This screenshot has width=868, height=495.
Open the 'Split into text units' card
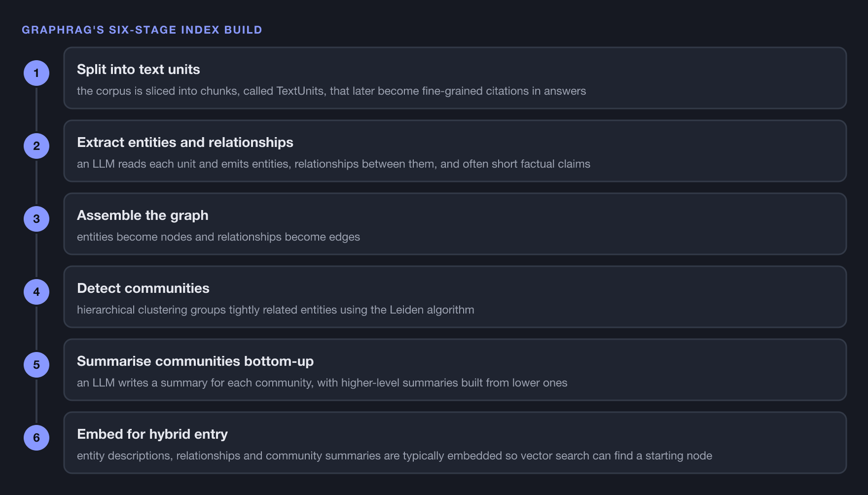tap(455, 78)
